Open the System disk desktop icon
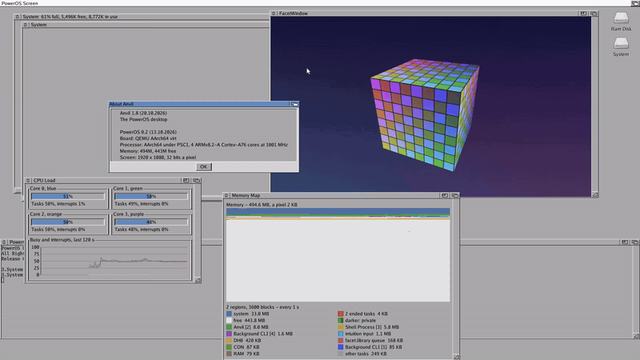The image size is (640, 360). (621, 47)
